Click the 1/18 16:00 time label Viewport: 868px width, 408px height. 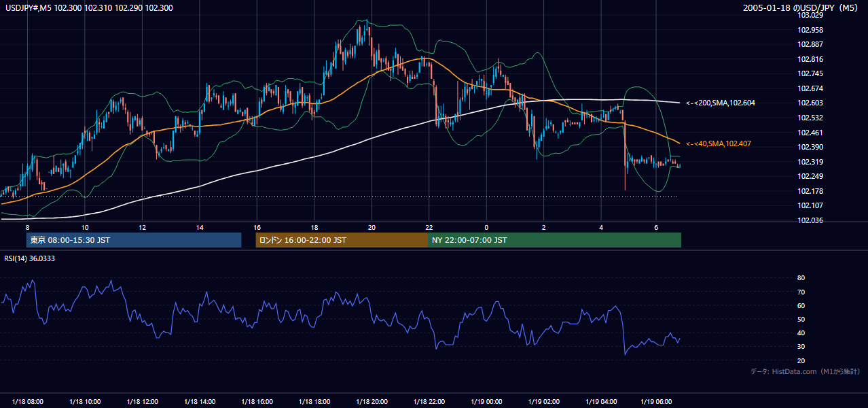tap(257, 402)
